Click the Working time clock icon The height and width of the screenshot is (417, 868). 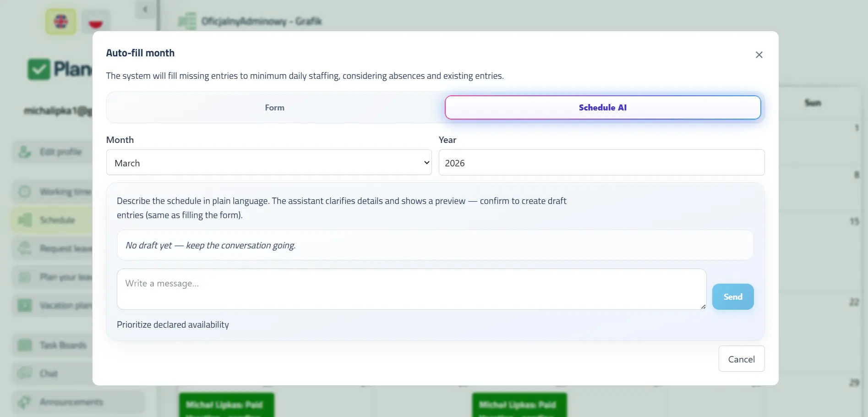[x=25, y=192]
